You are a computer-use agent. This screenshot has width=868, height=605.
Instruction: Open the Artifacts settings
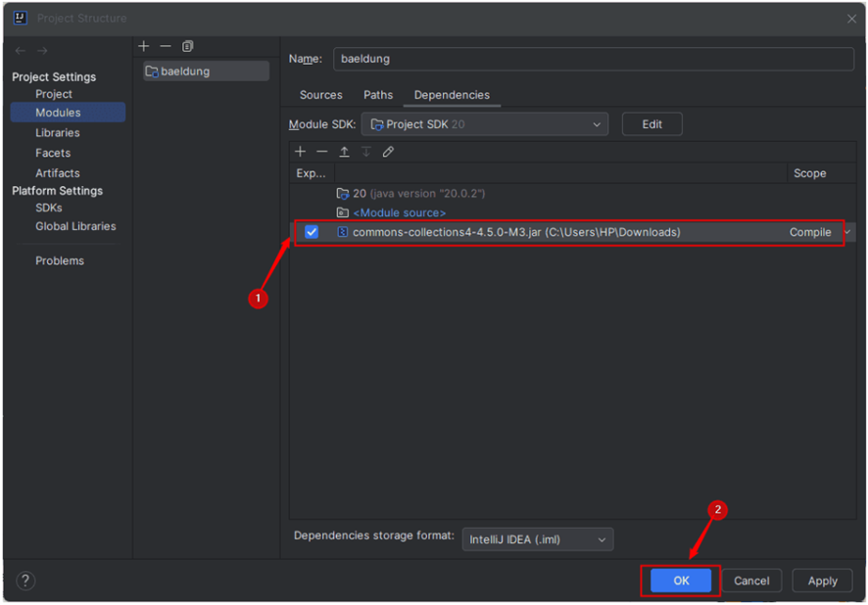click(x=58, y=173)
